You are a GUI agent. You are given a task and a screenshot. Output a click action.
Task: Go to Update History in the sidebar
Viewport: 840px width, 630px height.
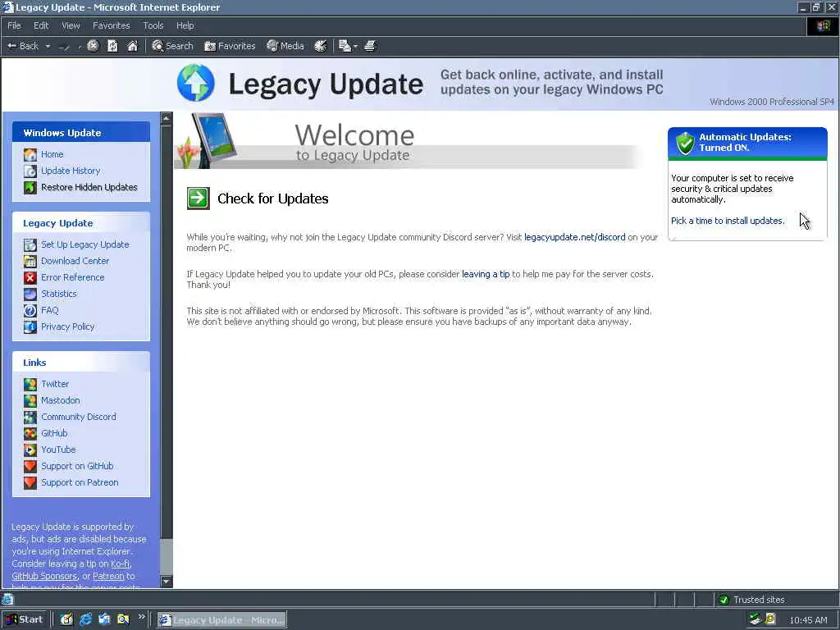(71, 171)
